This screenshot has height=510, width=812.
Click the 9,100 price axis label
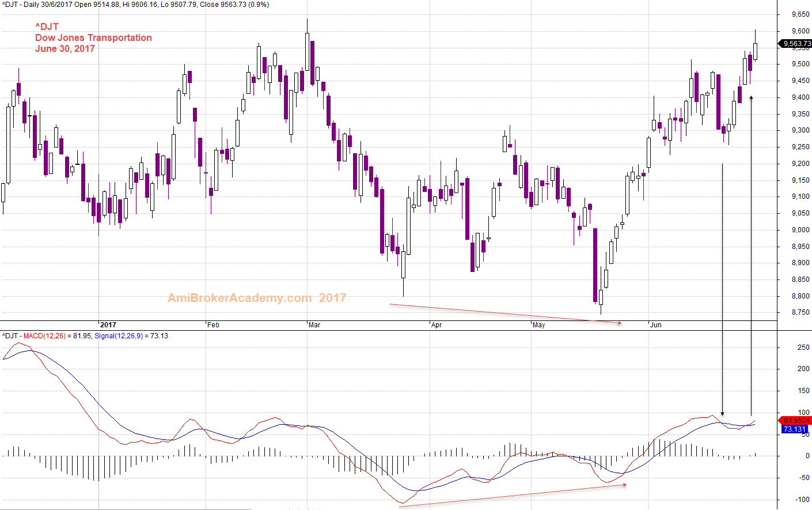pyautogui.click(x=800, y=197)
